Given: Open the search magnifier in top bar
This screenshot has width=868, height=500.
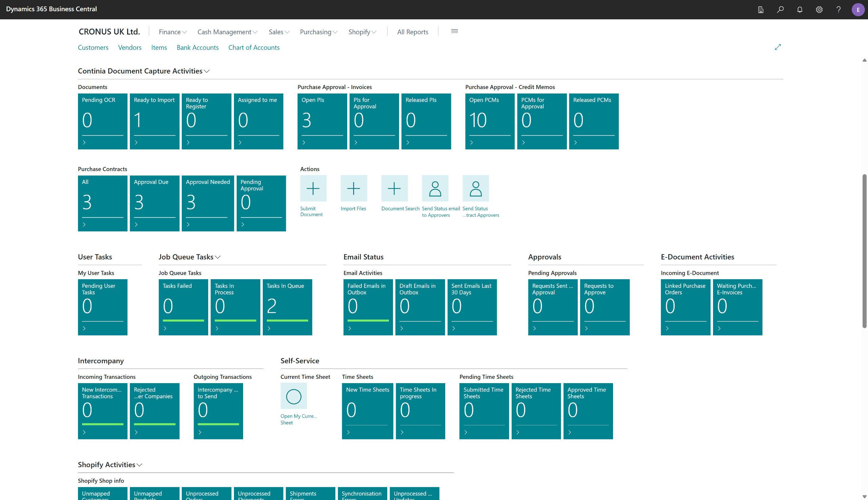Looking at the screenshot, I should [780, 9].
